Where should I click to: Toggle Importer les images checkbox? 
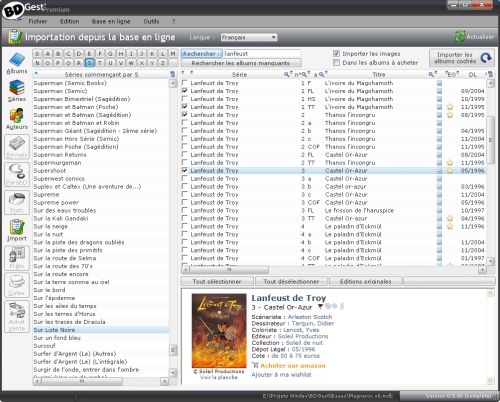pyautogui.click(x=336, y=54)
